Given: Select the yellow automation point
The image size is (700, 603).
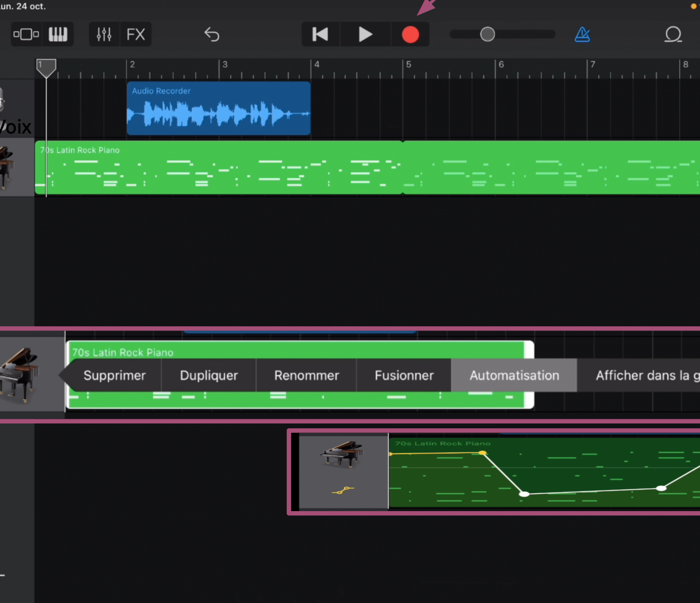Looking at the screenshot, I should [x=483, y=453].
